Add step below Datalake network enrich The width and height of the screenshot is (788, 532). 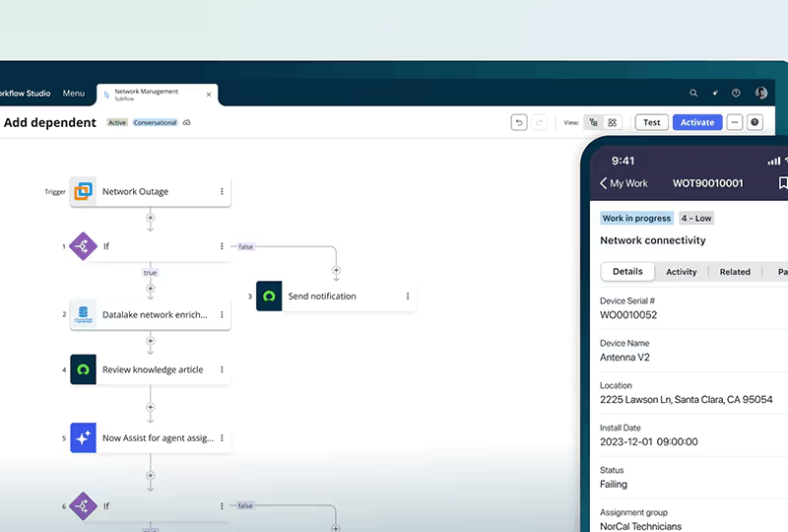[x=151, y=341]
